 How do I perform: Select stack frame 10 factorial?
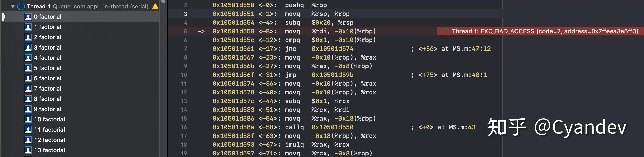point(49,119)
